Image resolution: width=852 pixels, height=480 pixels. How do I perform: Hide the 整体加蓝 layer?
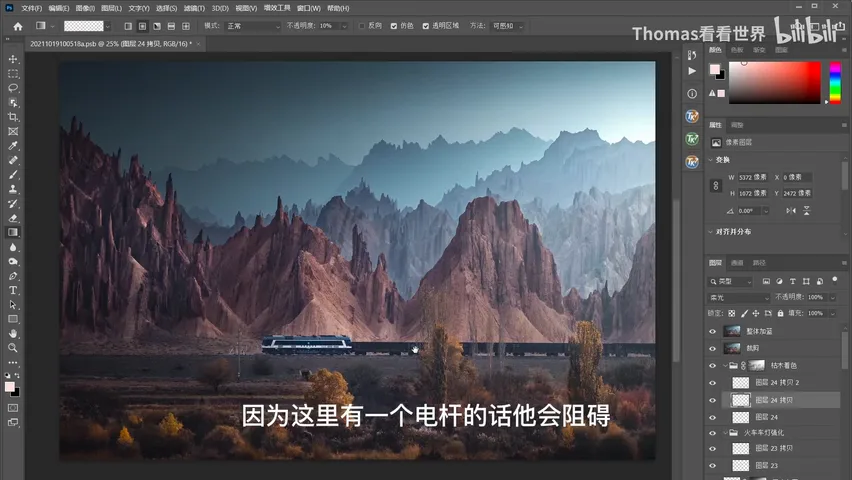coord(712,331)
